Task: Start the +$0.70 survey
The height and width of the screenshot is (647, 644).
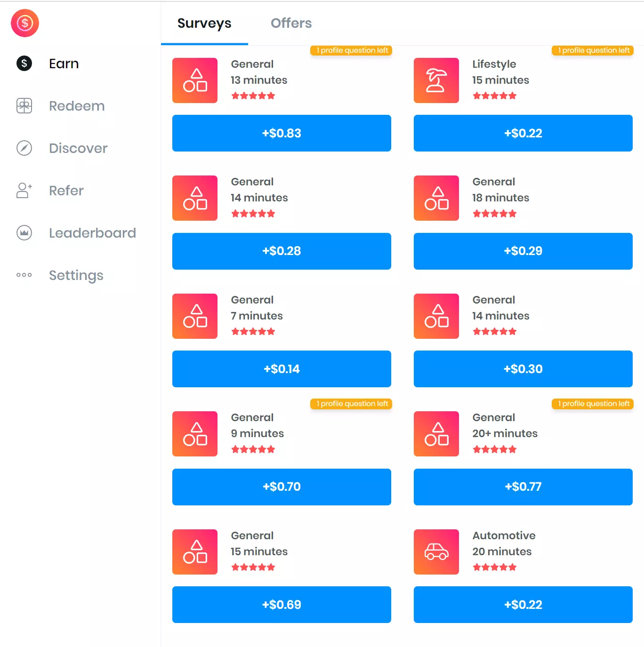Action: click(x=282, y=487)
